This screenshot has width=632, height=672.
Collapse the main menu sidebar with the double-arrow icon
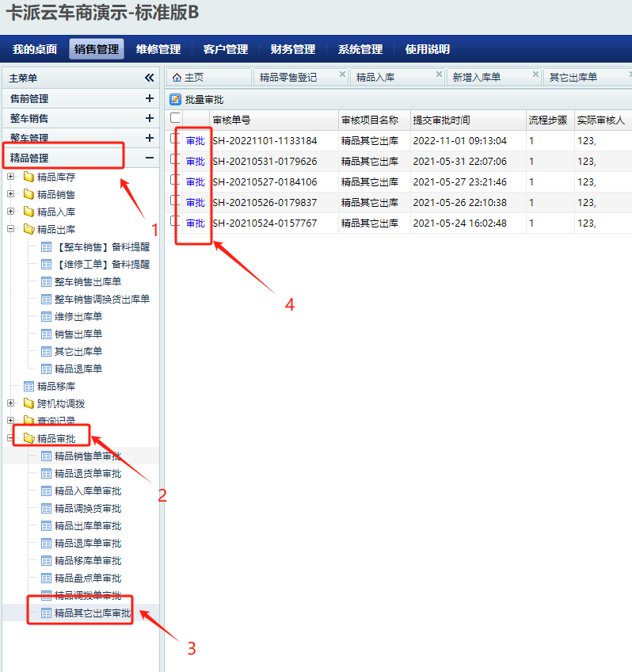[x=149, y=78]
